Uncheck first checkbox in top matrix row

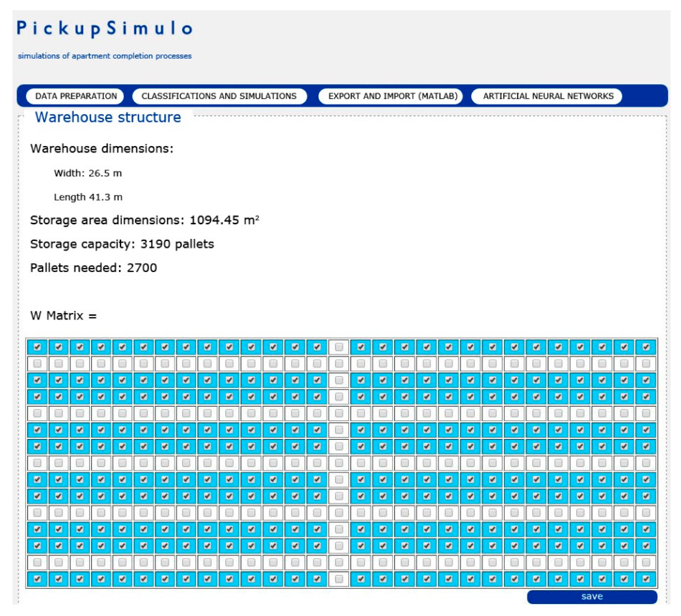pyautogui.click(x=37, y=347)
